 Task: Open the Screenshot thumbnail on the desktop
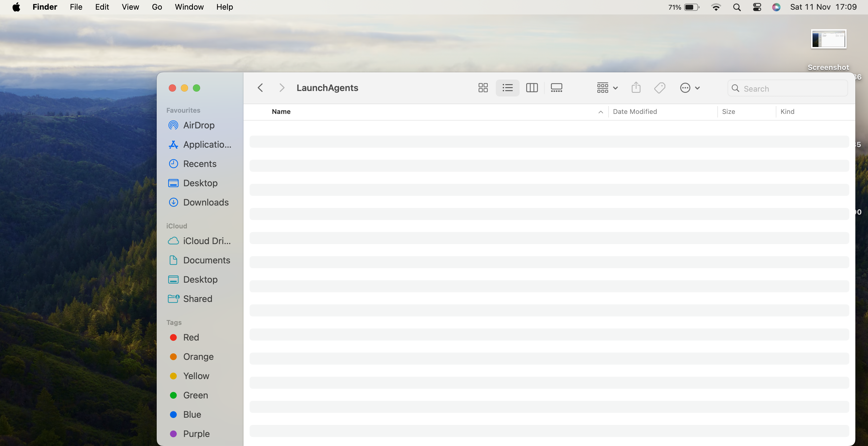pyautogui.click(x=828, y=39)
